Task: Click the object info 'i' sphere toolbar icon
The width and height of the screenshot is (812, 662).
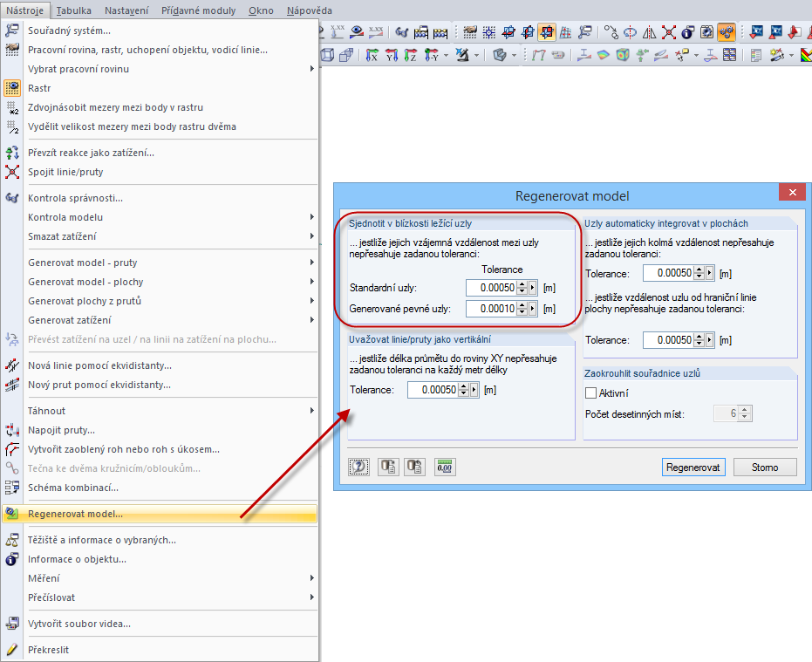Action: pos(687,32)
